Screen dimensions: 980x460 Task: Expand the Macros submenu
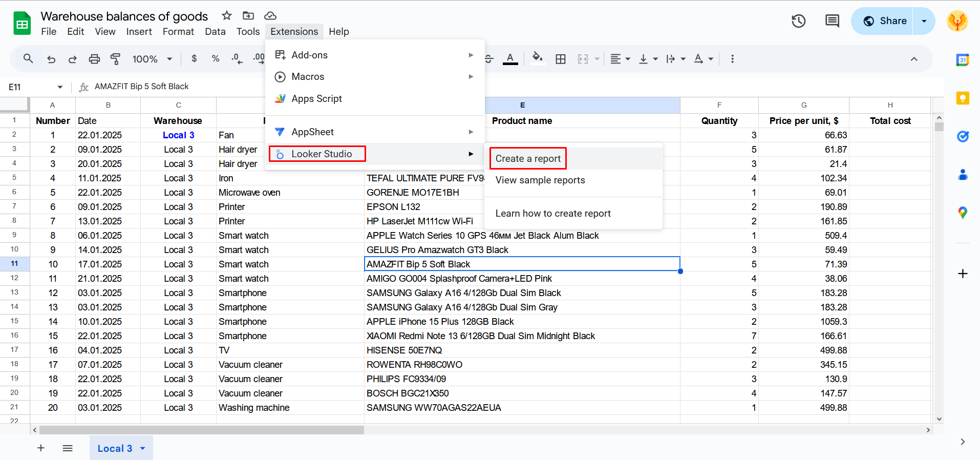pos(375,77)
